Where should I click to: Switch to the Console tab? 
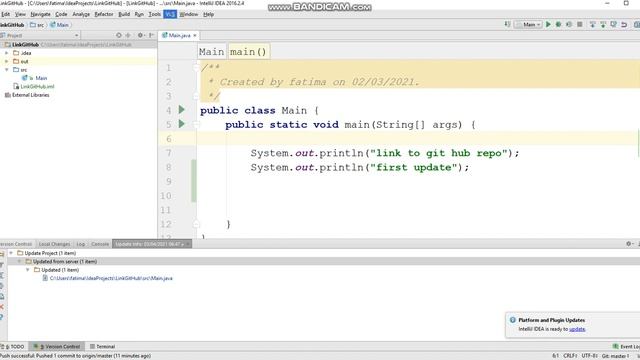[x=100, y=244]
